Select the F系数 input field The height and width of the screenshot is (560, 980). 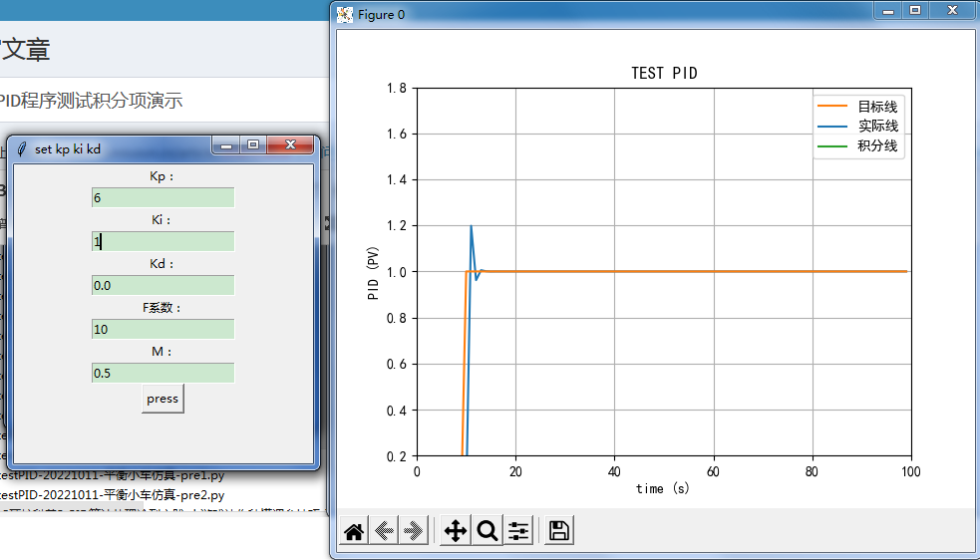coord(163,329)
